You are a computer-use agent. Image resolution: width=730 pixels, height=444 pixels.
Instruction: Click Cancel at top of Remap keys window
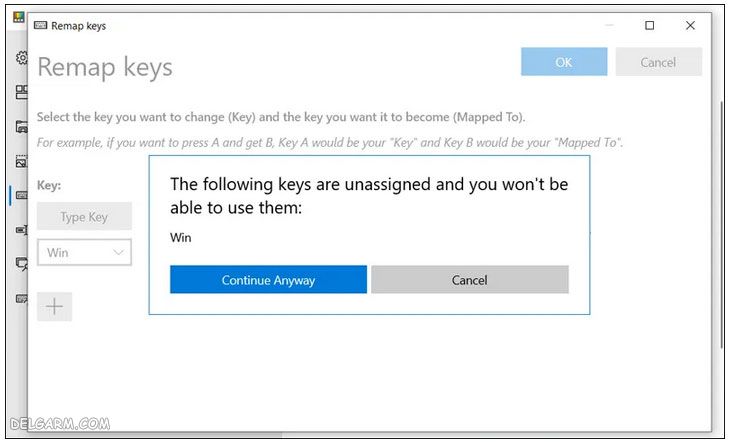(658, 62)
